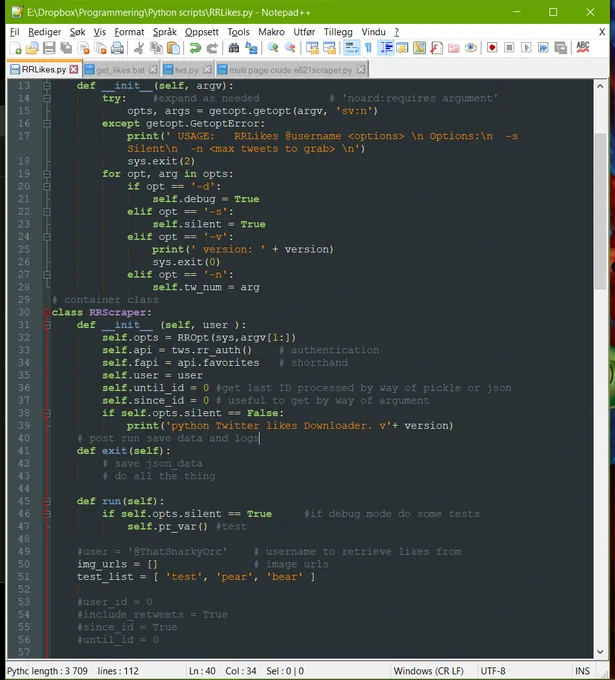Save the recorded macro icon
Screen dimensions: 615x680
(x=560, y=48)
